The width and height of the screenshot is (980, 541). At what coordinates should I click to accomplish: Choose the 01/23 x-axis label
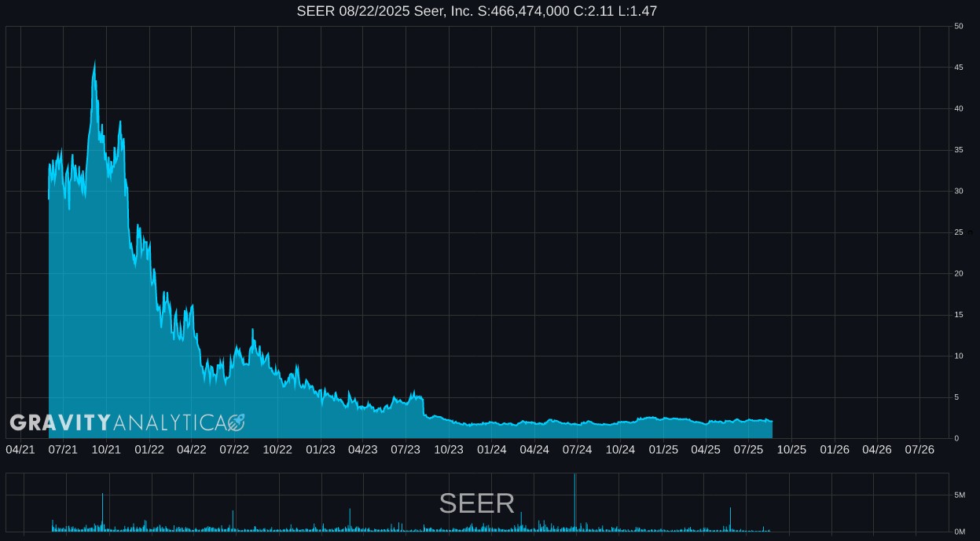321,449
